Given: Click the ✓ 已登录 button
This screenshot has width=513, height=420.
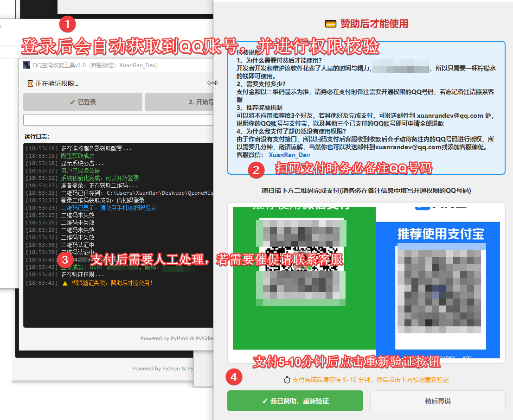Looking at the screenshot, I should pos(83,102).
